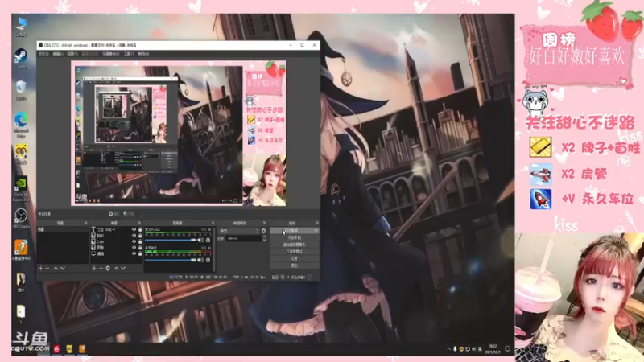
Task: Mute the Mic/Aux channel speaker icon
Action: pos(200,240)
